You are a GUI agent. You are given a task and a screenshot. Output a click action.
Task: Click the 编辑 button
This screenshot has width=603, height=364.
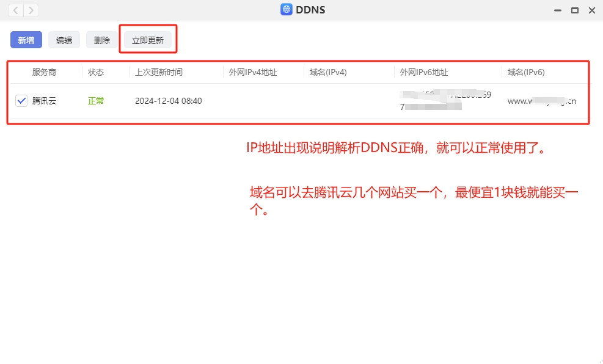pyautogui.click(x=64, y=40)
